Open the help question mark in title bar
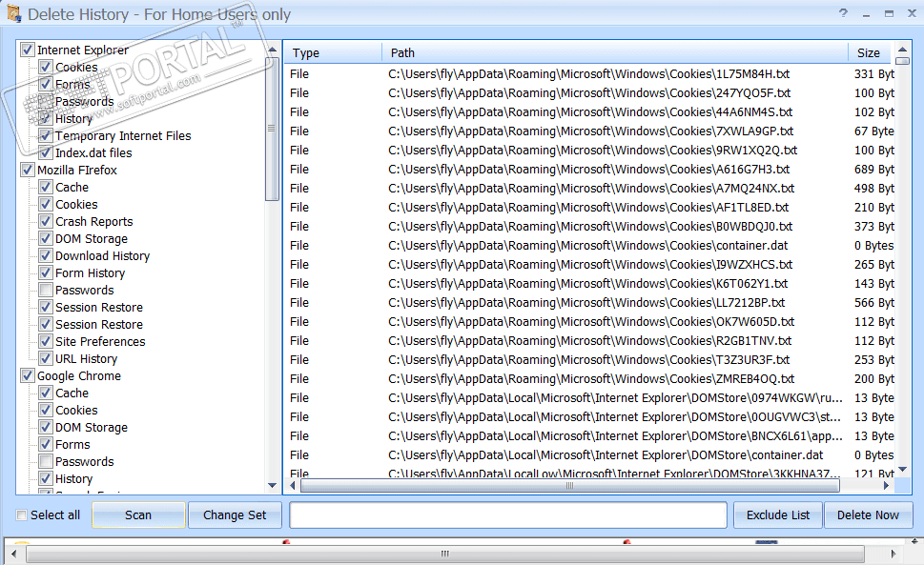This screenshot has width=924, height=565. (843, 13)
